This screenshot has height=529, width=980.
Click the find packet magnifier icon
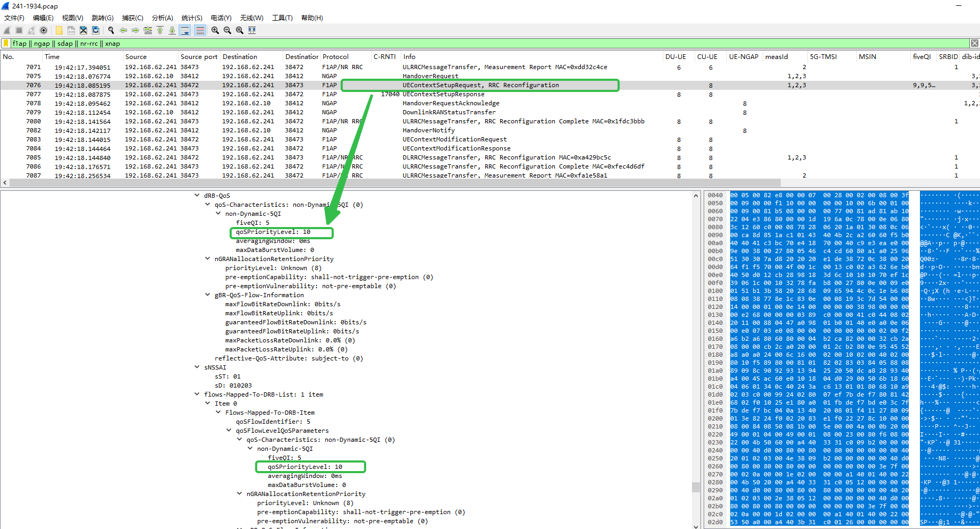tap(111, 30)
